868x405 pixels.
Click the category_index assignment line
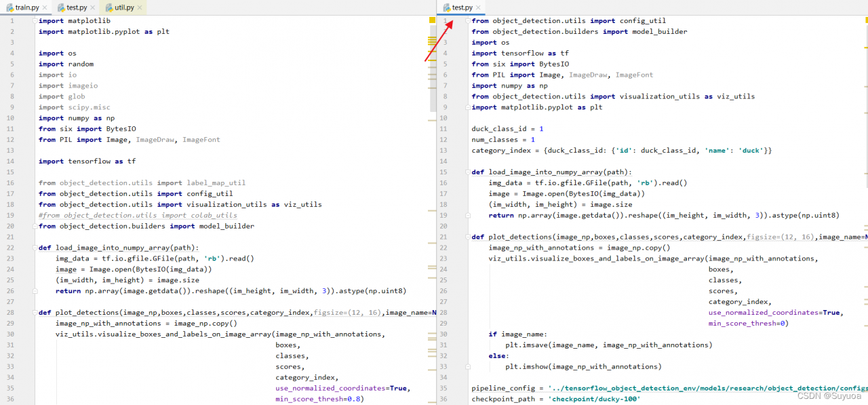622,151
